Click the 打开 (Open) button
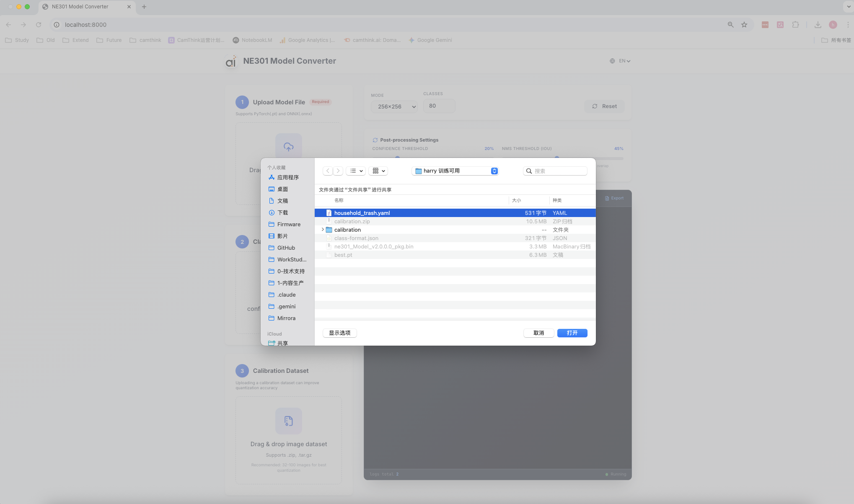The height and width of the screenshot is (504, 854). (x=572, y=333)
